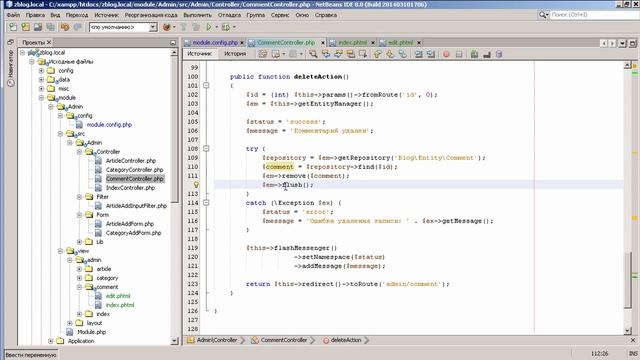Open the Файл menu
The image size is (640, 360).
(x=13, y=15)
